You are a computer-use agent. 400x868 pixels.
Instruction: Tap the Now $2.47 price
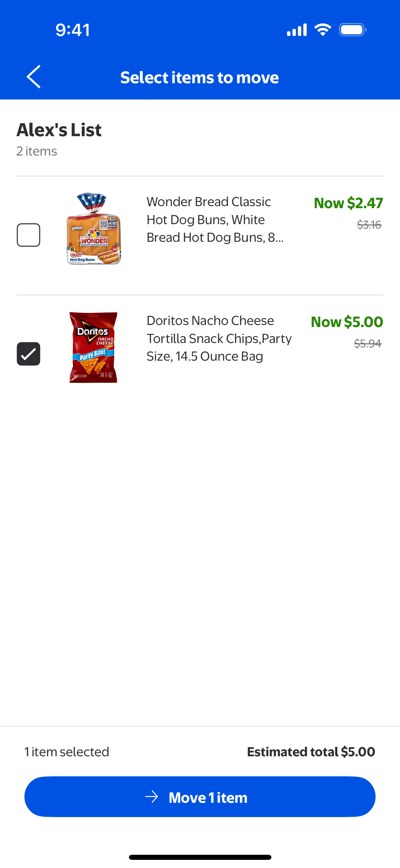tap(348, 203)
